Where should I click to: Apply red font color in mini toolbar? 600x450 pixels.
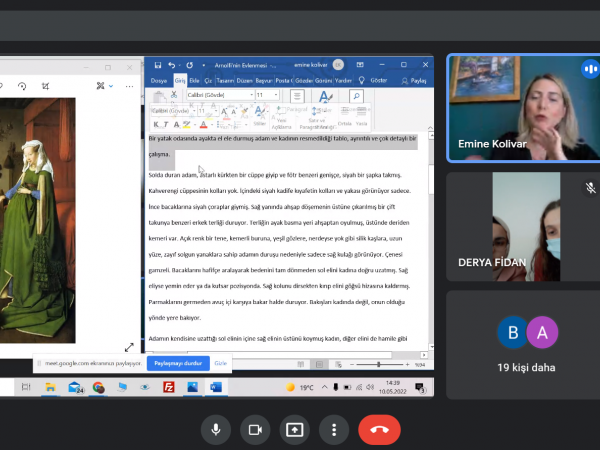[204, 125]
